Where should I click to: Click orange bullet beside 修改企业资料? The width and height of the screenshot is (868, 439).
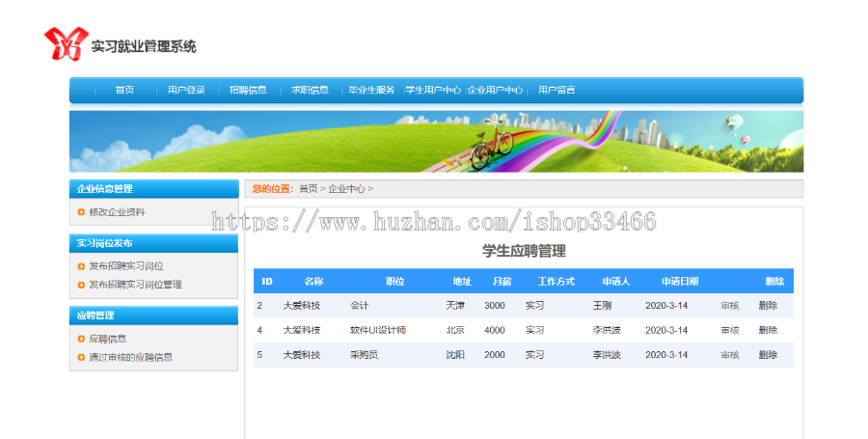tap(81, 212)
